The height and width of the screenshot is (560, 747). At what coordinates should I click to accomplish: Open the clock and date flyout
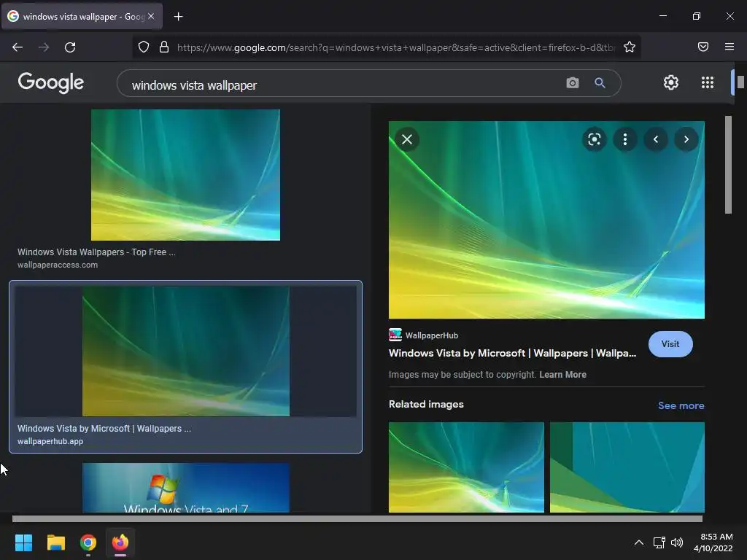coord(713,542)
